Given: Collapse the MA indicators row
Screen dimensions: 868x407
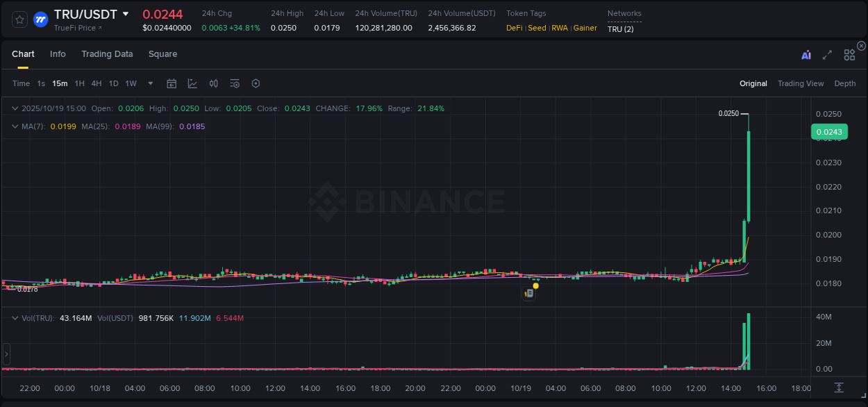Looking at the screenshot, I should pos(15,126).
